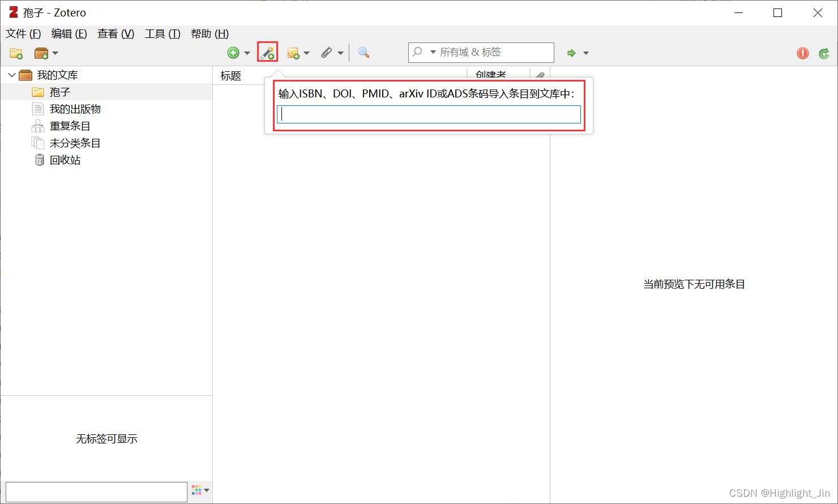Click the identifier input field in popup

429,114
